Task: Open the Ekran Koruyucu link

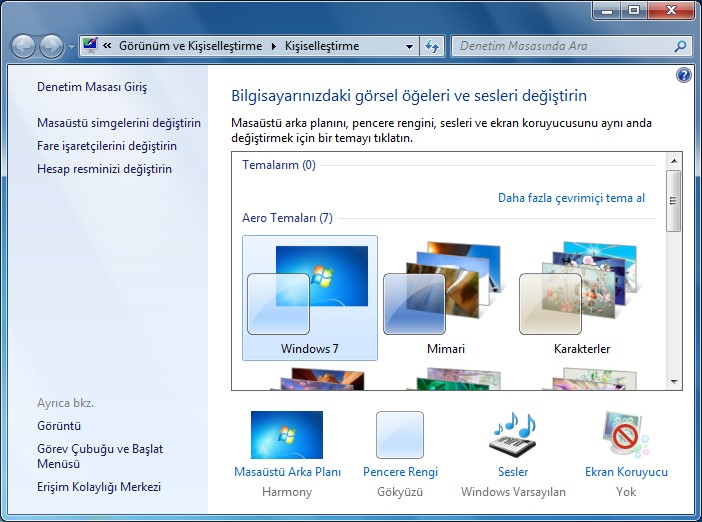Action: pyautogui.click(x=626, y=472)
